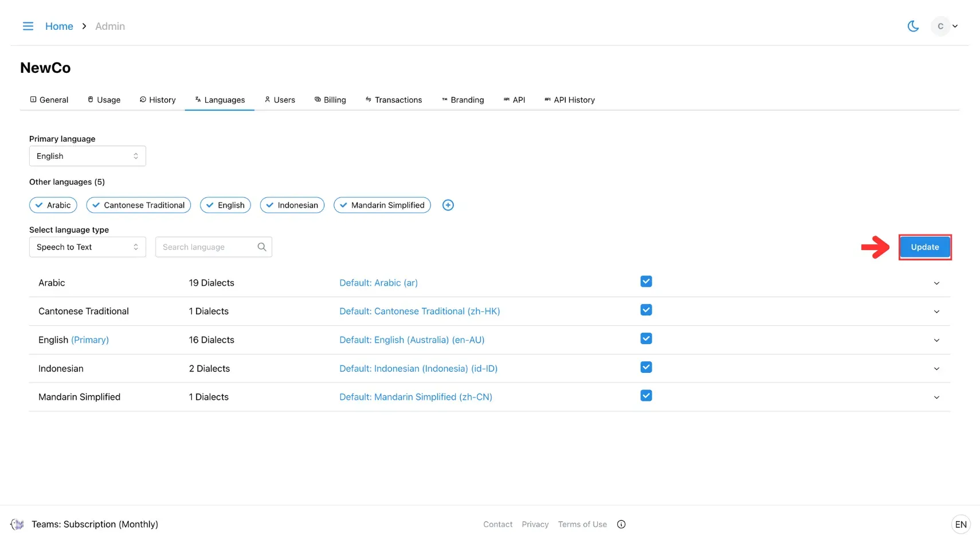Open the Terms of Use link
This screenshot has height=542, width=980.
(582, 524)
